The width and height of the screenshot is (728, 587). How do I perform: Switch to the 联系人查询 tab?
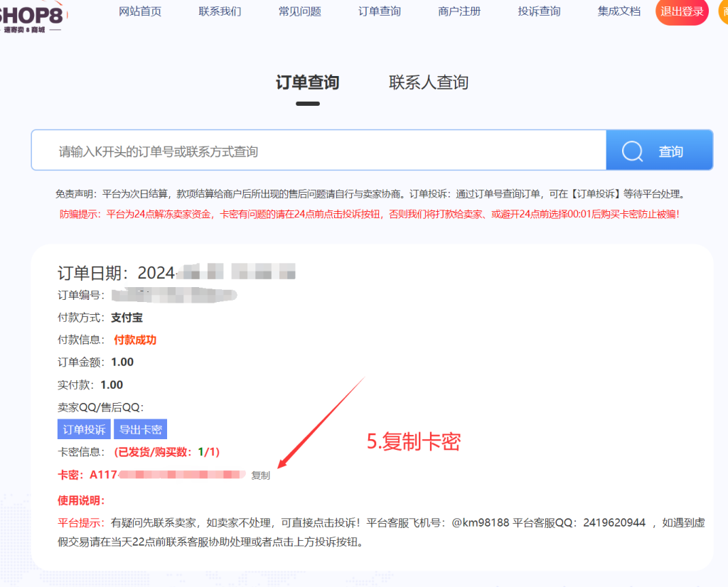429,82
